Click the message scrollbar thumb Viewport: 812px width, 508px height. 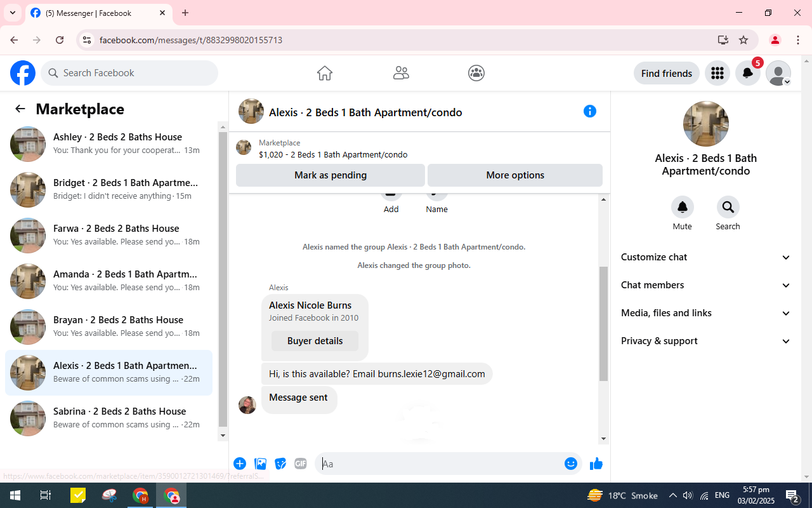(x=603, y=324)
